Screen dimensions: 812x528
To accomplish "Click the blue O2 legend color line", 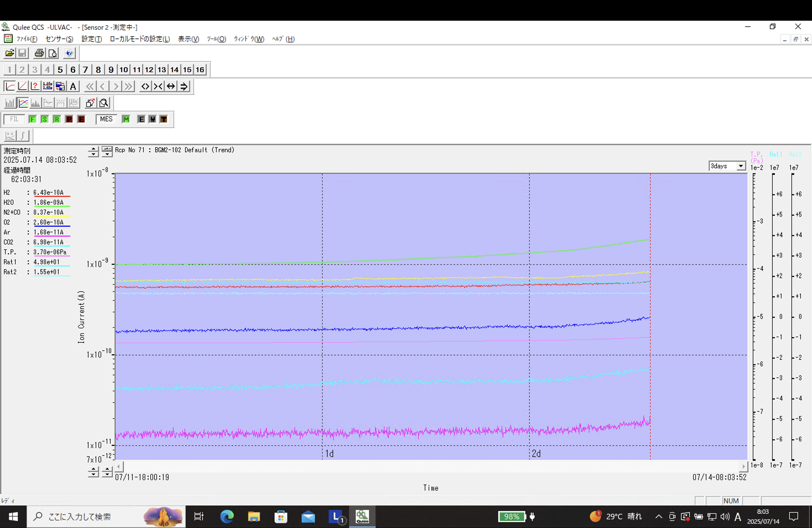I will click(x=52, y=226).
